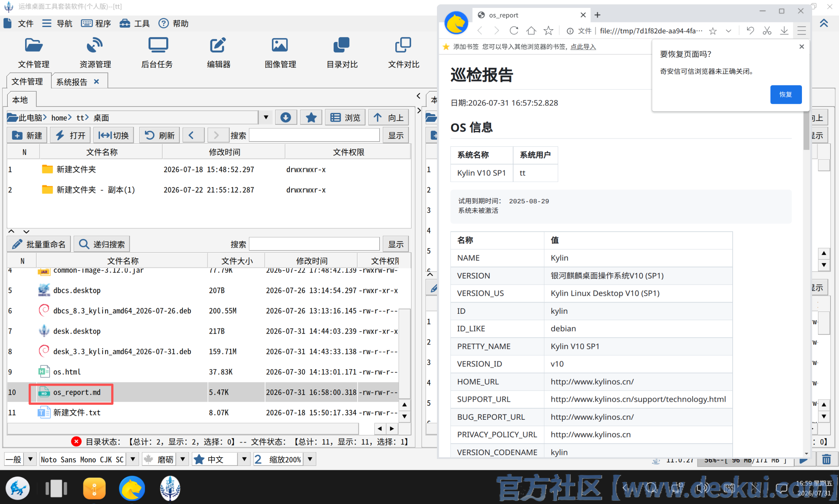Open the 文件管理 file manager tool
839x504 pixels.
coord(34,53)
